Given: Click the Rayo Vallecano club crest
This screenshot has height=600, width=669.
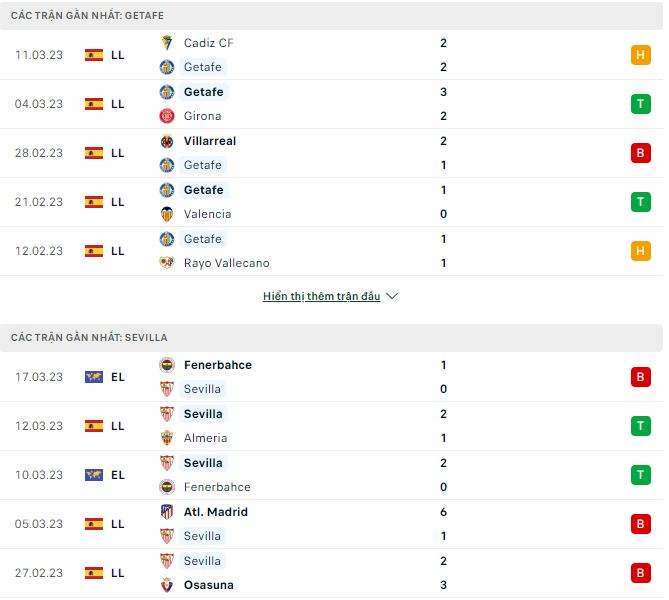Looking at the screenshot, I should click(x=167, y=263).
